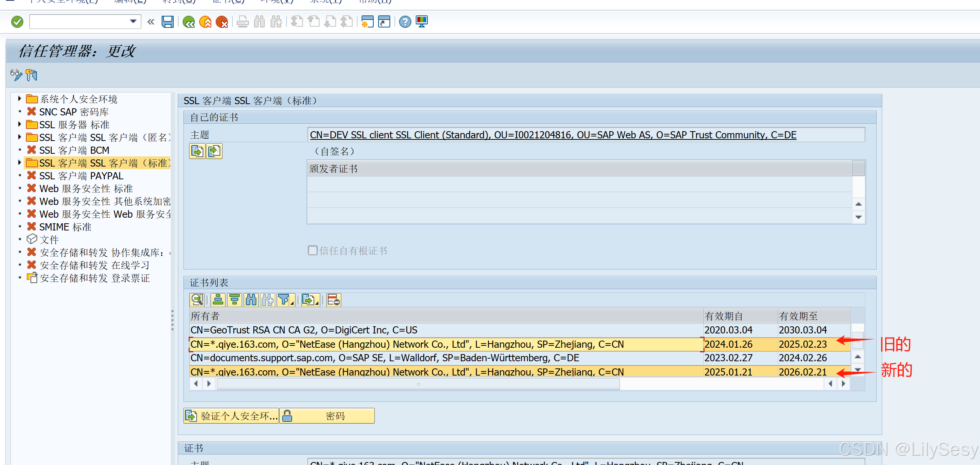Open the Print function
Screen dimensions: 980x465
click(242, 22)
